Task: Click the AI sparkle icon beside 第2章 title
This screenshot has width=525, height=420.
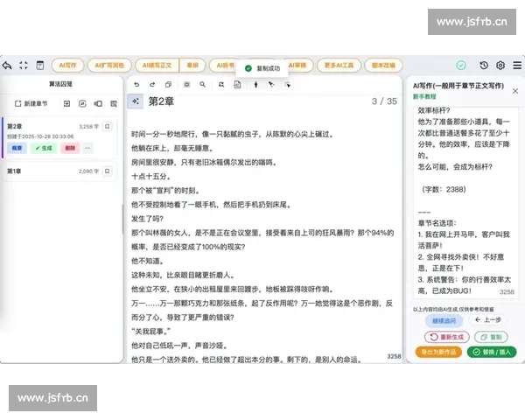Action: tap(136, 101)
